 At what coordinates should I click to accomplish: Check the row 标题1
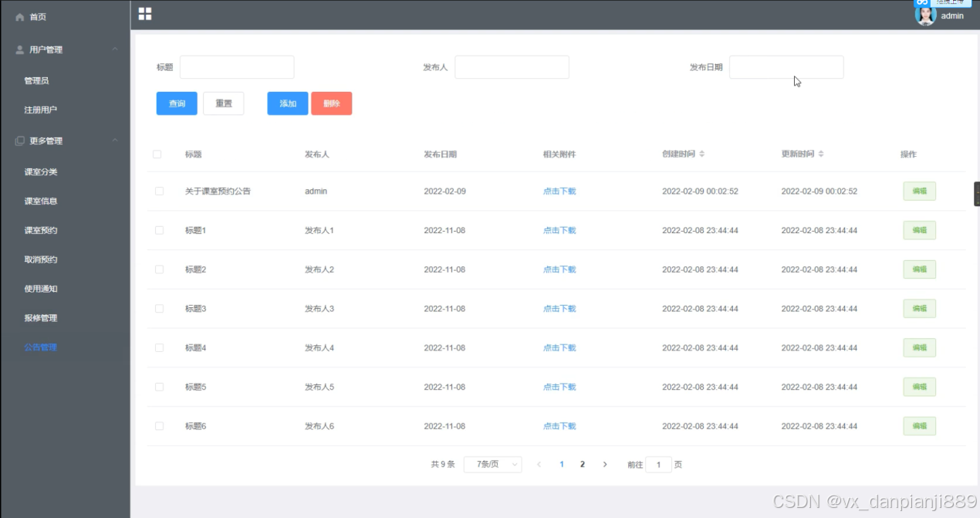tap(160, 230)
